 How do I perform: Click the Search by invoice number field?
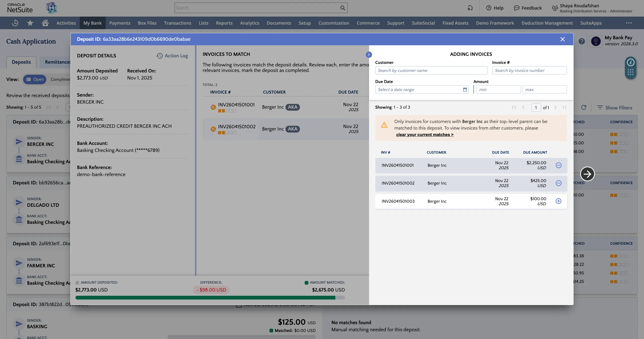click(529, 70)
